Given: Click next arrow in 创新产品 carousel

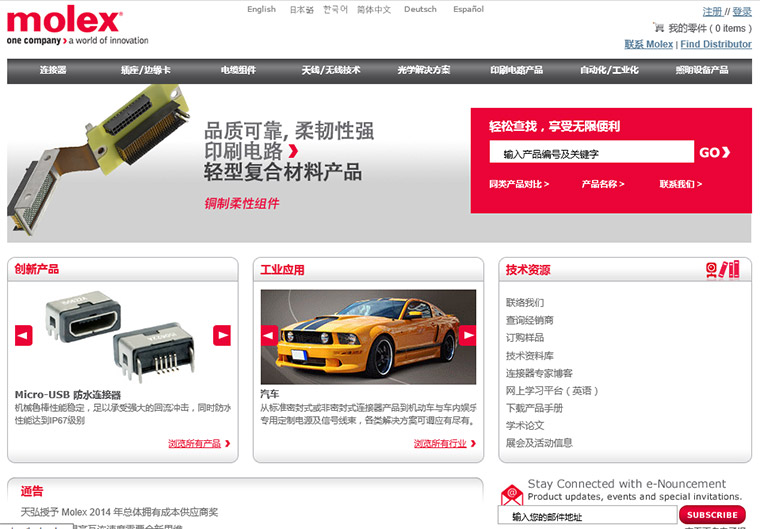Looking at the screenshot, I should 222,336.
